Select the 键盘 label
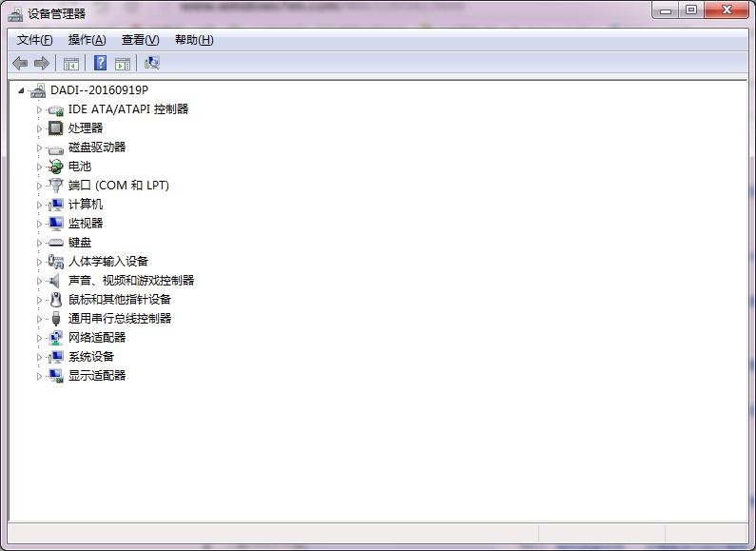756x551 pixels. click(x=80, y=243)
